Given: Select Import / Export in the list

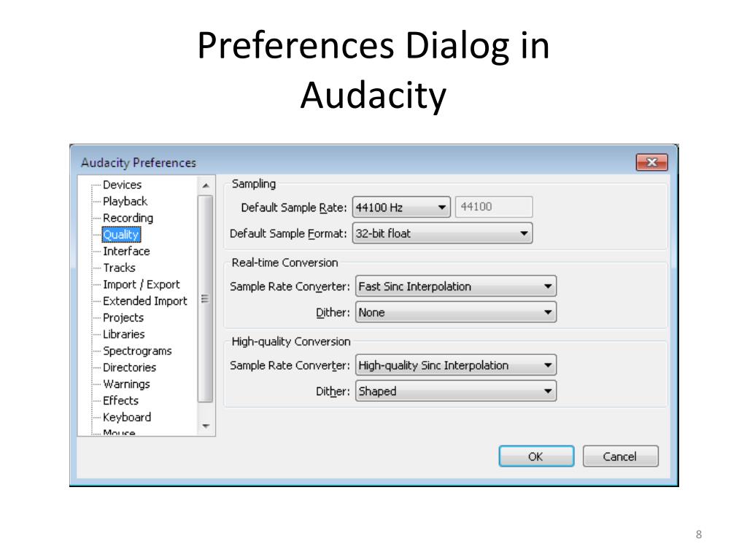Looking at the screenshot, I should pyautogui.click(x=141, y=284).
